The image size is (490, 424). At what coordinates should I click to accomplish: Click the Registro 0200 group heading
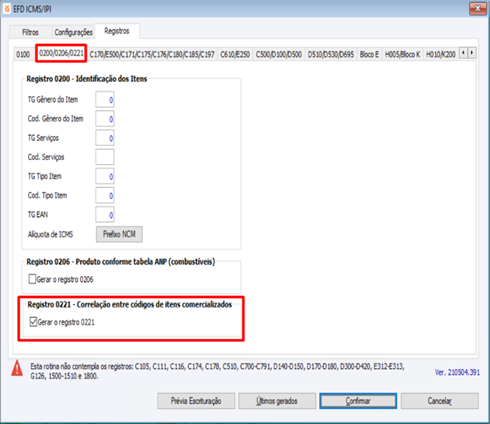(x=87, y=79)
